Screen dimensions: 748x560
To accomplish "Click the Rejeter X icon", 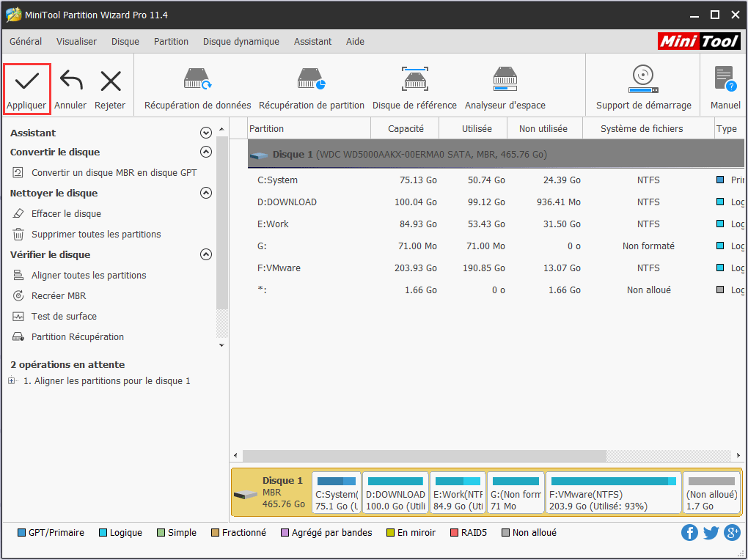I will pos(110,80).
